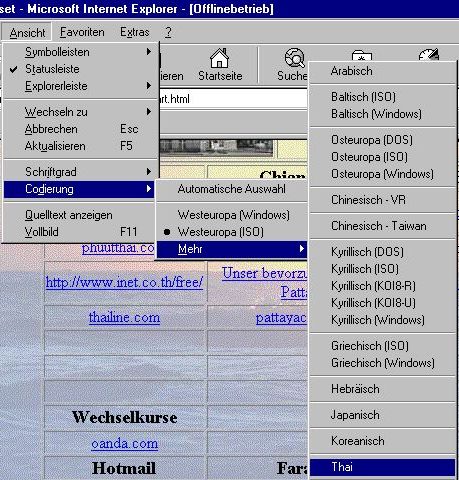Expand the Schriftgrad submenu
459x480 pixels.
(80, 172)
